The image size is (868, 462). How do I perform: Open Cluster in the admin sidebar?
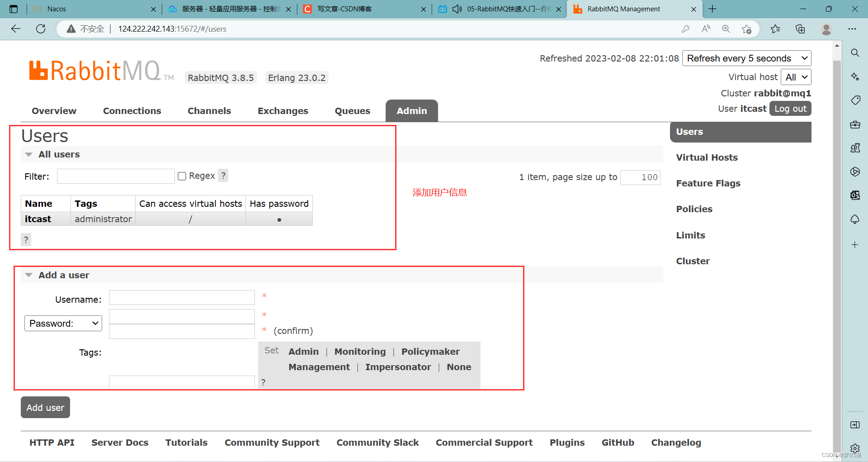click(693, 261)
